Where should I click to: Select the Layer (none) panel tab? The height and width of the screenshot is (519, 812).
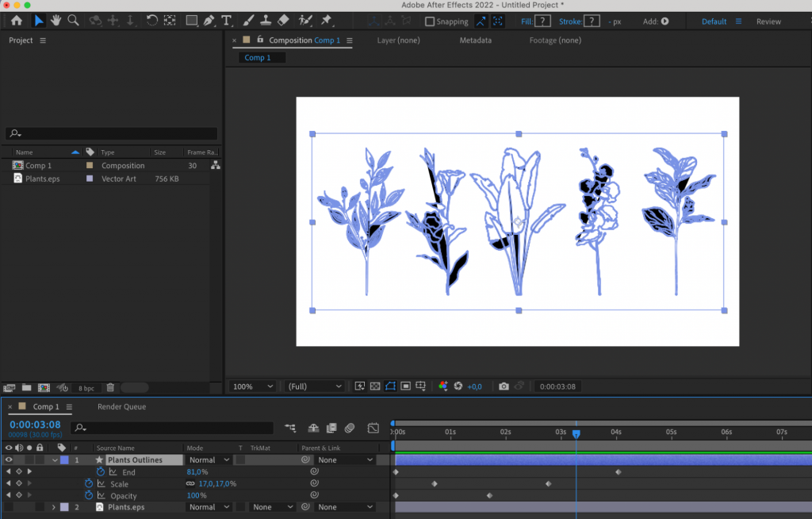[x=398, y=40]
